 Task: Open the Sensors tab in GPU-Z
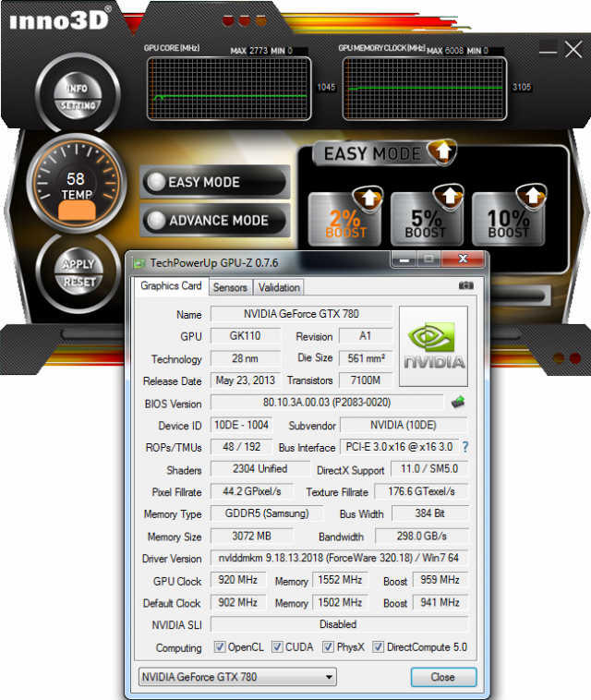(x=230, y=287)
